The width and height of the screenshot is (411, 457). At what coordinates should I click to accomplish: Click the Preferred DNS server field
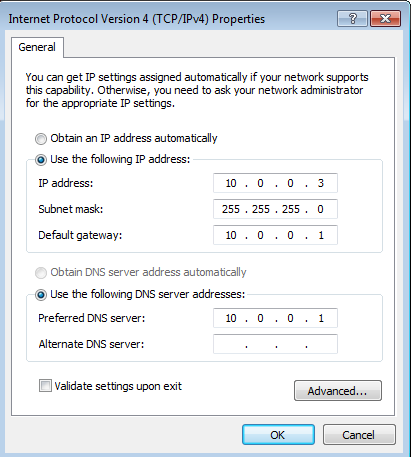click(275, 318)
